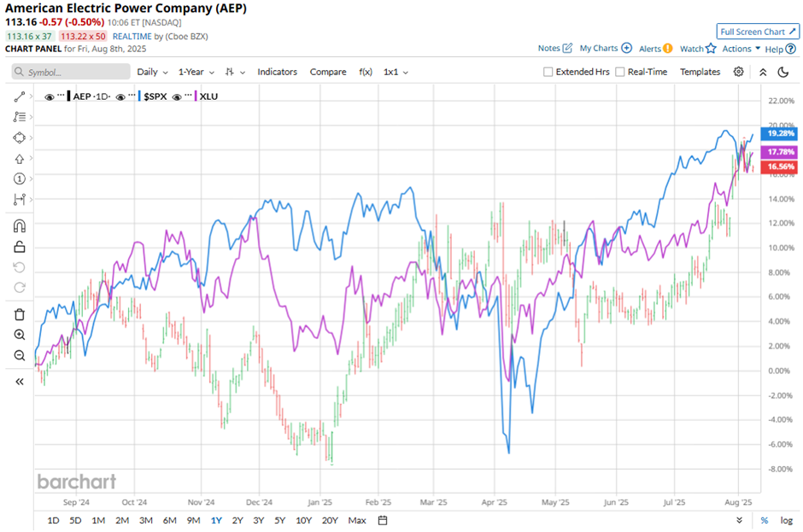Viewport: 803px width, 532px height.
Task: Click the 16.56% AEP price label
Action: [x=779, y=167]
